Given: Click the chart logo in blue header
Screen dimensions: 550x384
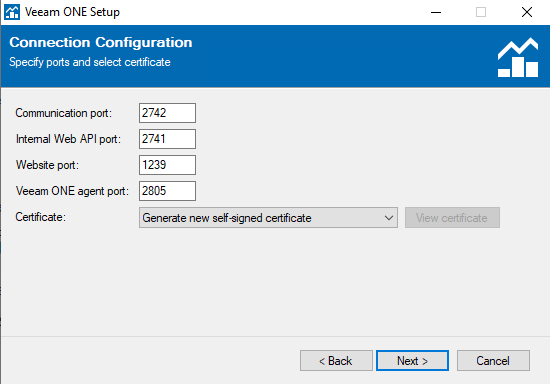Looking at the screenshot, I should point(518,58).
